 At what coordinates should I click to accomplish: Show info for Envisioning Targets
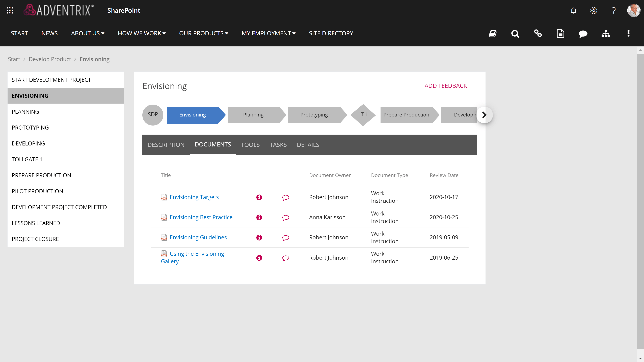[259, 197]
